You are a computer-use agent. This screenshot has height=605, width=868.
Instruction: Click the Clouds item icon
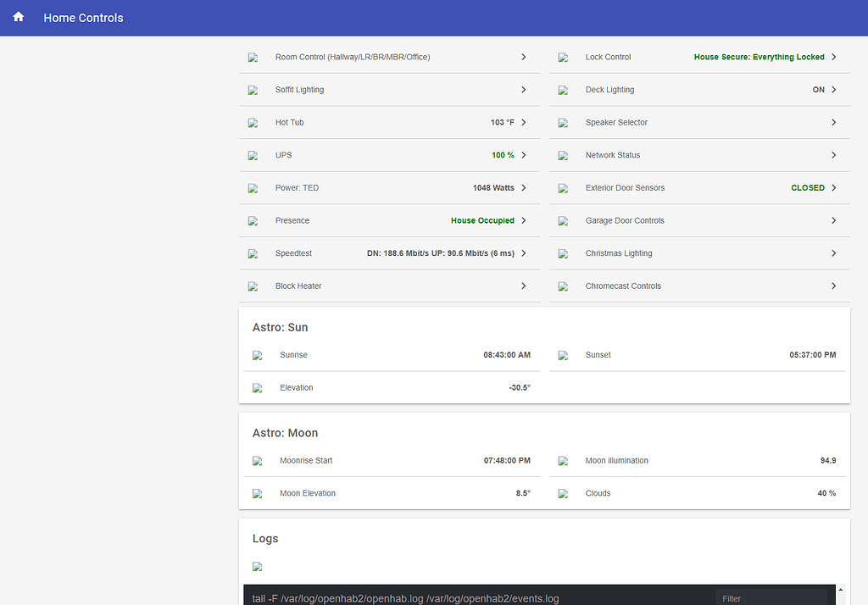point(564,493)
